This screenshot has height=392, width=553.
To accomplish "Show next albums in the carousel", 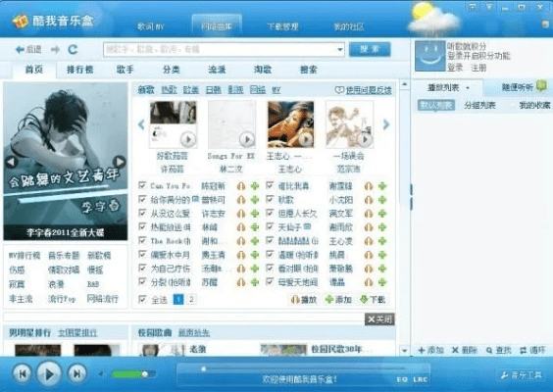I will click(x=386, y=124).
